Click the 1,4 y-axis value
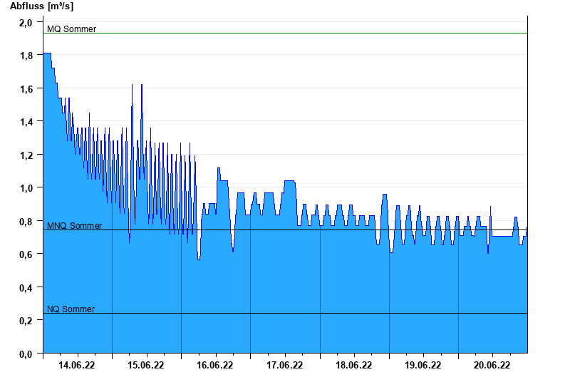The width and height of the screenshot is (570, 392). [x=26, y=122]
